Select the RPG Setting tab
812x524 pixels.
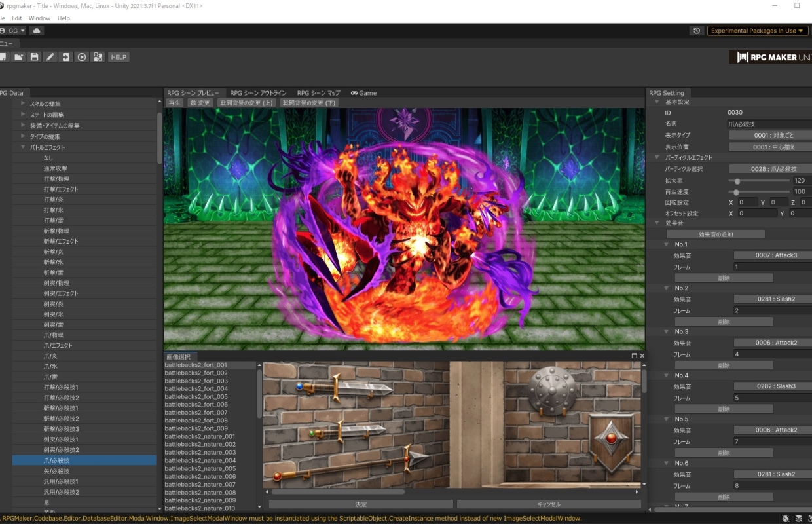pyautogui.click(x=667, y=93)
